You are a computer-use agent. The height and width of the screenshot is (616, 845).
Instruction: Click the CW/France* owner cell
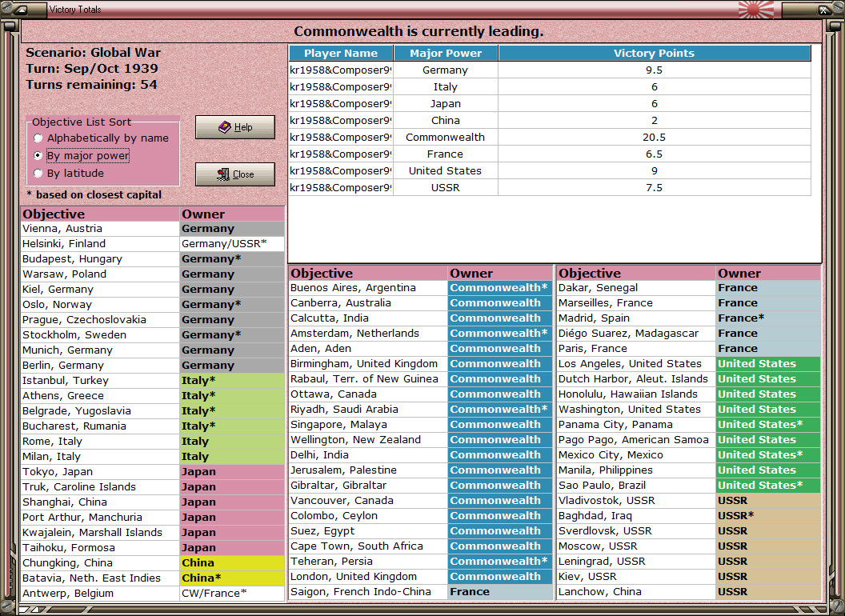(232, 593)
